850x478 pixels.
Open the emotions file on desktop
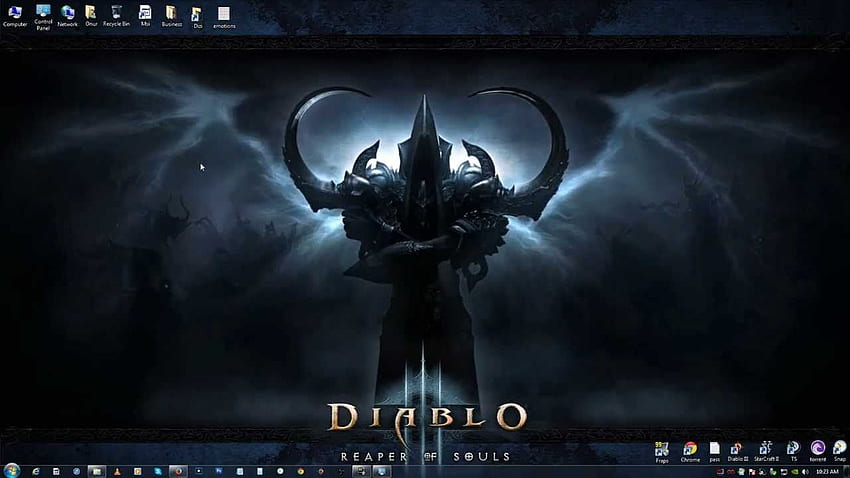click(x=224, y=17)
